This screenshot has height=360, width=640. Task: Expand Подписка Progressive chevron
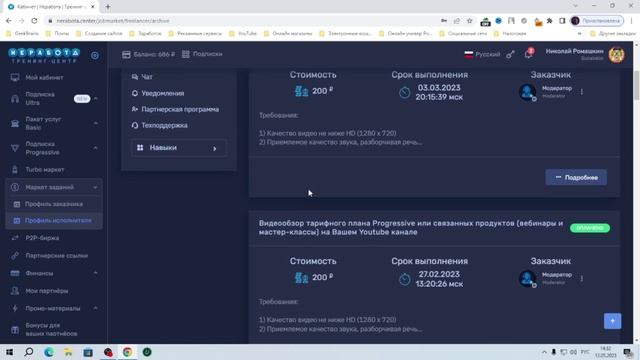tap(96, 148)
